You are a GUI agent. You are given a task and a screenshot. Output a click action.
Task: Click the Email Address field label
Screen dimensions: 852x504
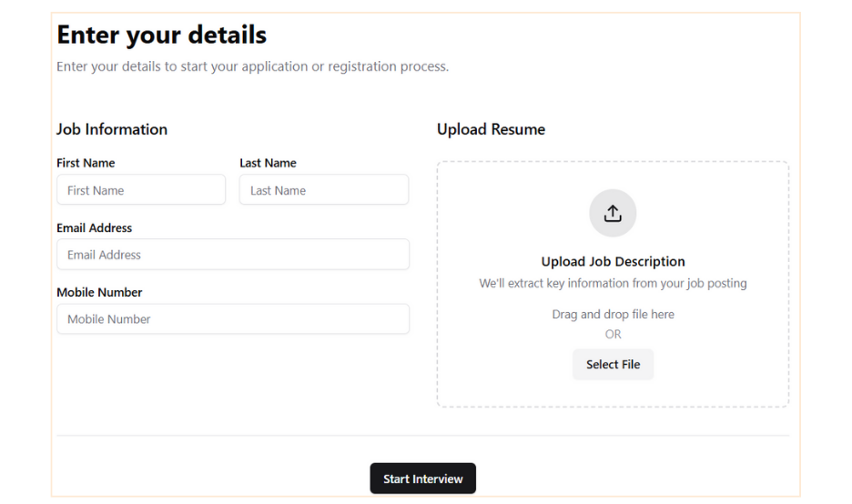(x=94, y=227)
